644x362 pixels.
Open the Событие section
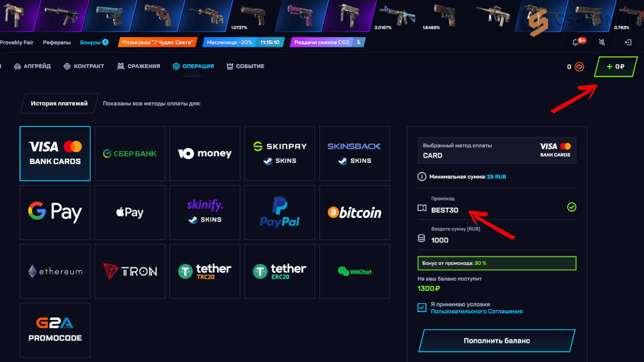(x=245, y=66)
